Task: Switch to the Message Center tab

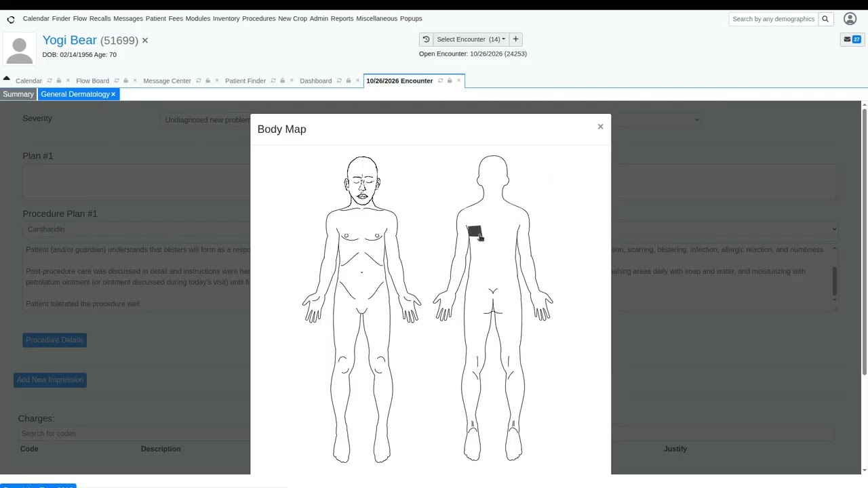Action: 167,81
